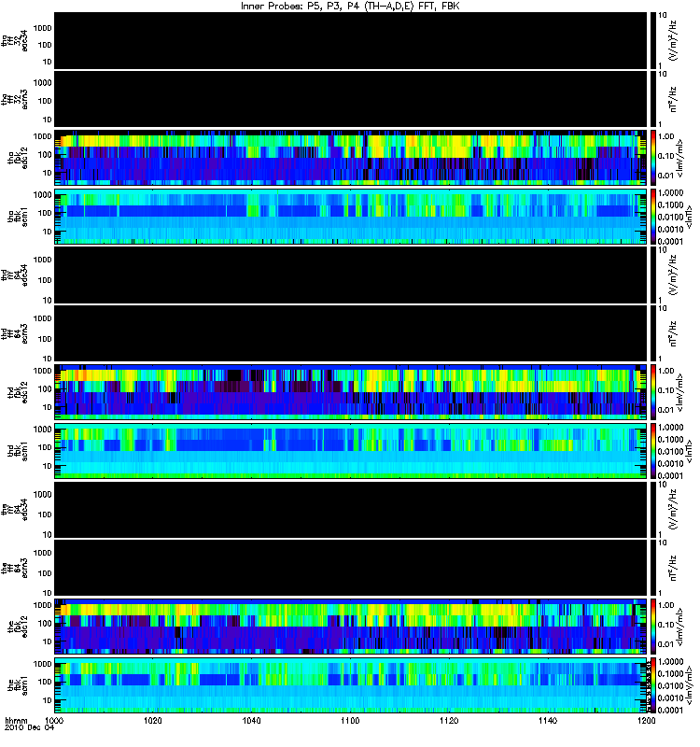
Task: Select the 'tha fbk edc12' panel label
Action: (18, 158)
